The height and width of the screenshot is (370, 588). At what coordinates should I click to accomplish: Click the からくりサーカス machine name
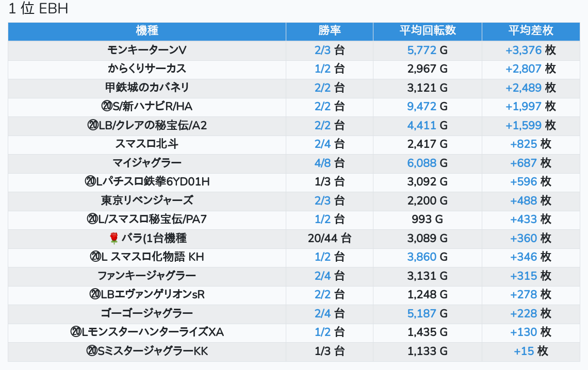click(147, 69)
